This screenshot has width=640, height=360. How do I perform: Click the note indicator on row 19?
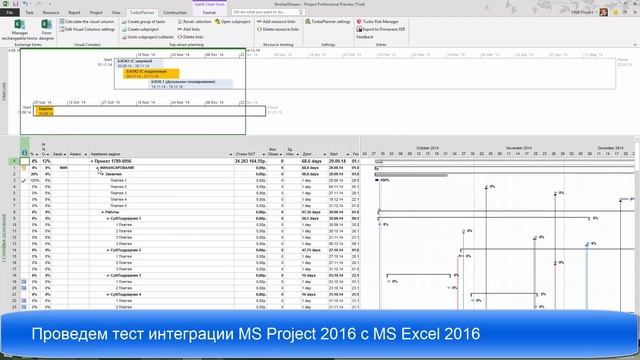click(24, 282)
